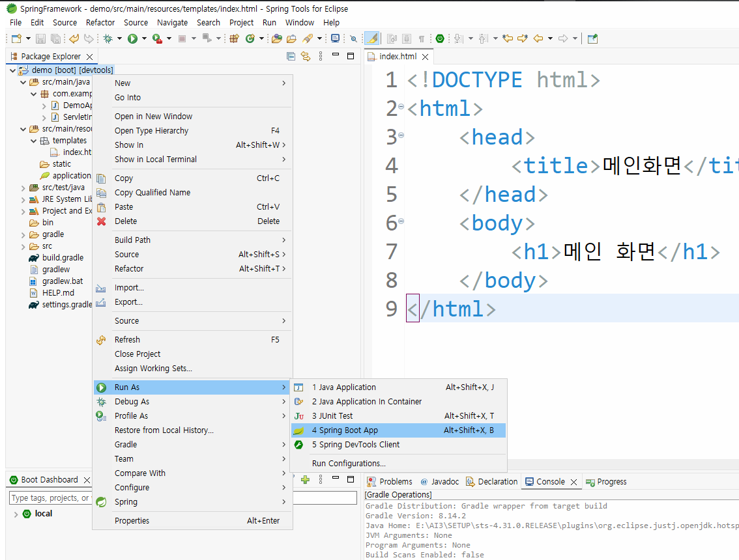Click the Open Console monitor toolbar icon
This screenshot has height=560, width=739.
335,38
